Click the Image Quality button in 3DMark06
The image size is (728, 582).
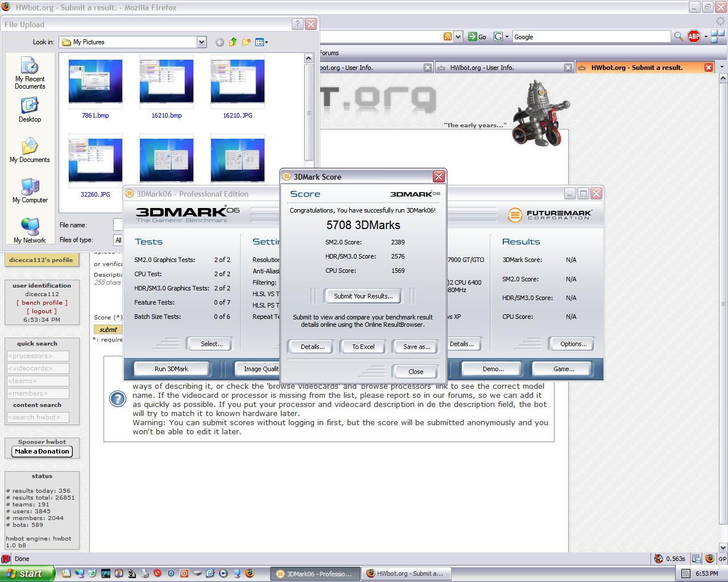(x=258, y=369)
